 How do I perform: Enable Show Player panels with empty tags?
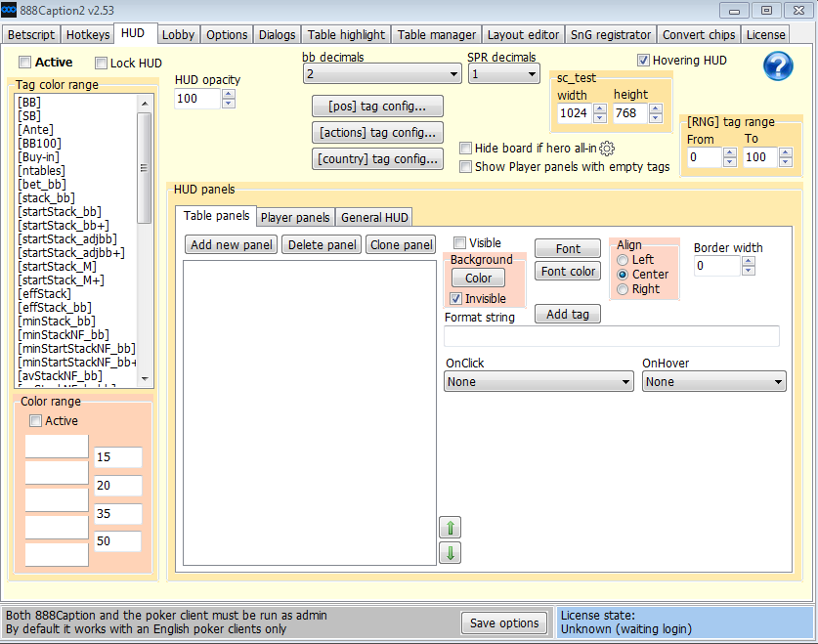pos(465,167)
